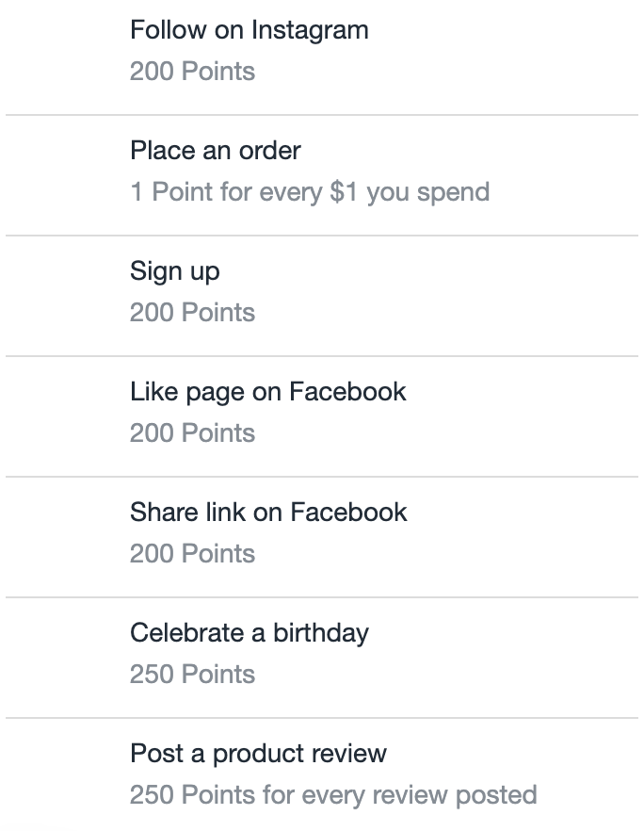
Task: Select the Place an order item
Action: [x=322, y=175]
